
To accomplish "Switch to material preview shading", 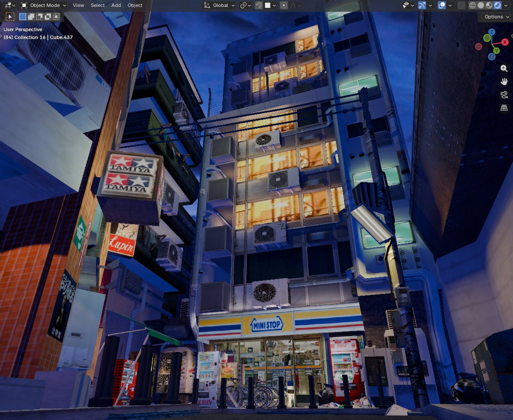I will coord(489,5).
